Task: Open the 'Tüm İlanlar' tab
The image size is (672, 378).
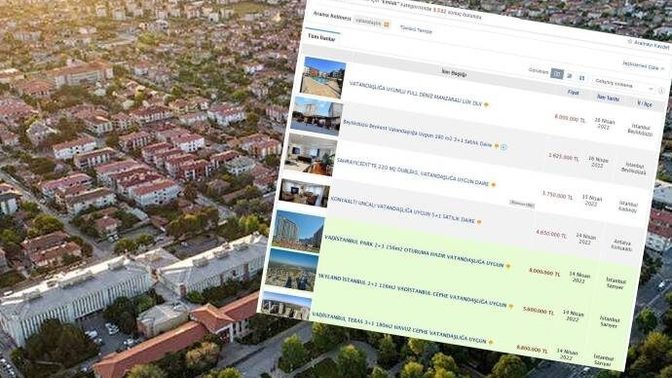Action: click(321, 38)
